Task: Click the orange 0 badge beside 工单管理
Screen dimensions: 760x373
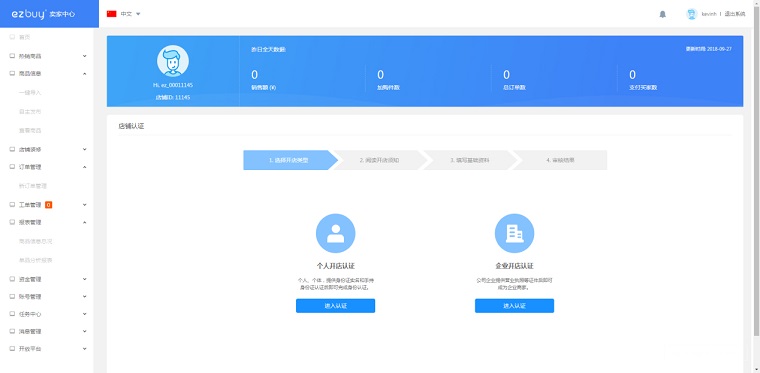Action: (x=48, y=205)
